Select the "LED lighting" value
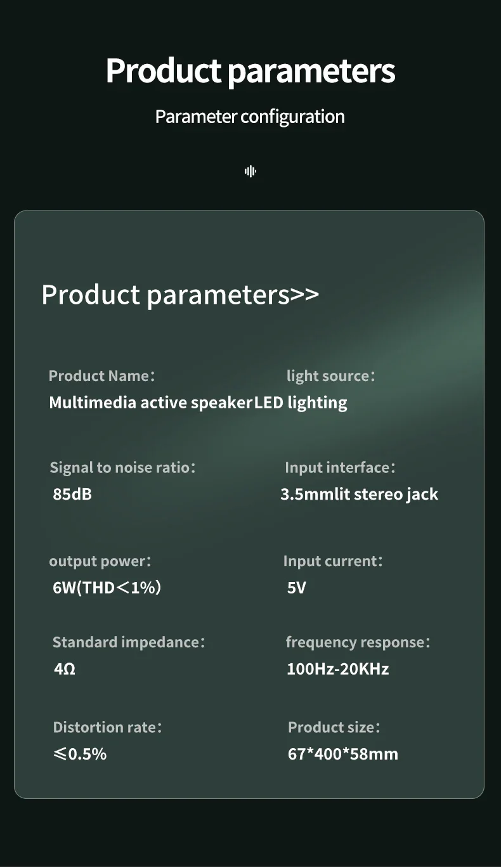Image resolution: width=501 pixels, height=868 pixels. pos(301,403)
